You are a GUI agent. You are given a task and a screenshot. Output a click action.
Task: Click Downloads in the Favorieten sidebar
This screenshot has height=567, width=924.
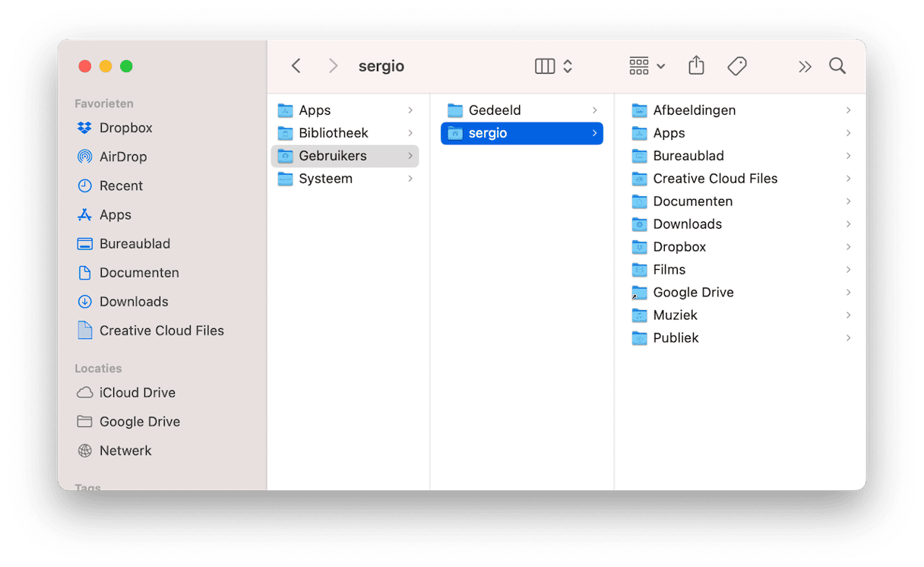click(x=134, y=301)
